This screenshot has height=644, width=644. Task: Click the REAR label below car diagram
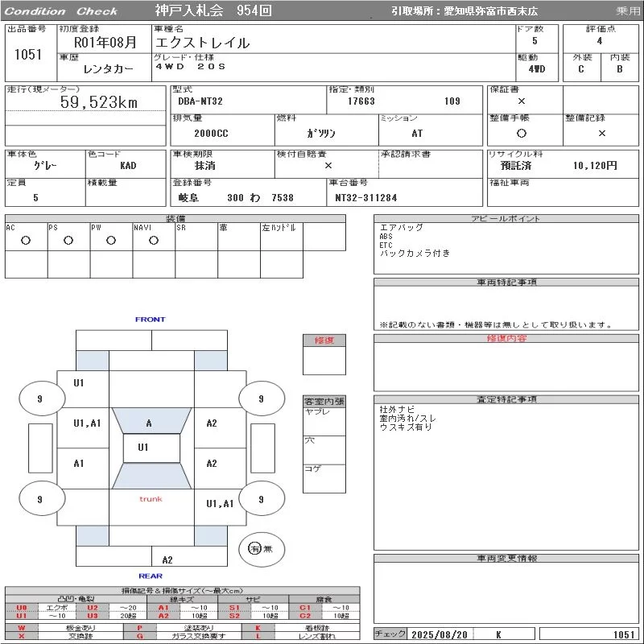pyautogui.click(x=151, y=576)
